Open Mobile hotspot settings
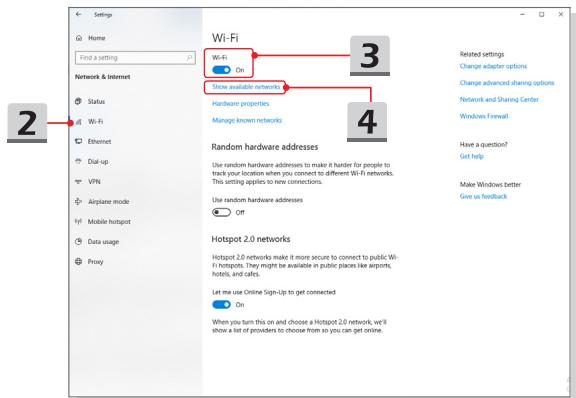Screen dimensions: 576x398 (x=109, y=222)
